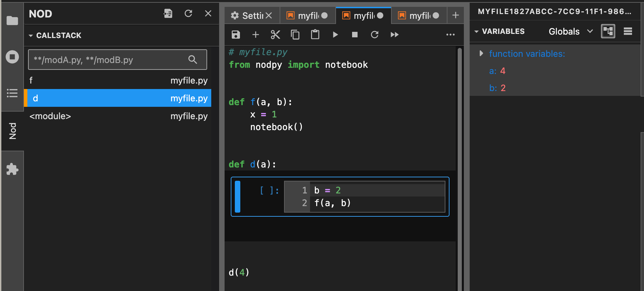Select variable b: 2
The image size is (644, 291).
(x=497, y=88)
